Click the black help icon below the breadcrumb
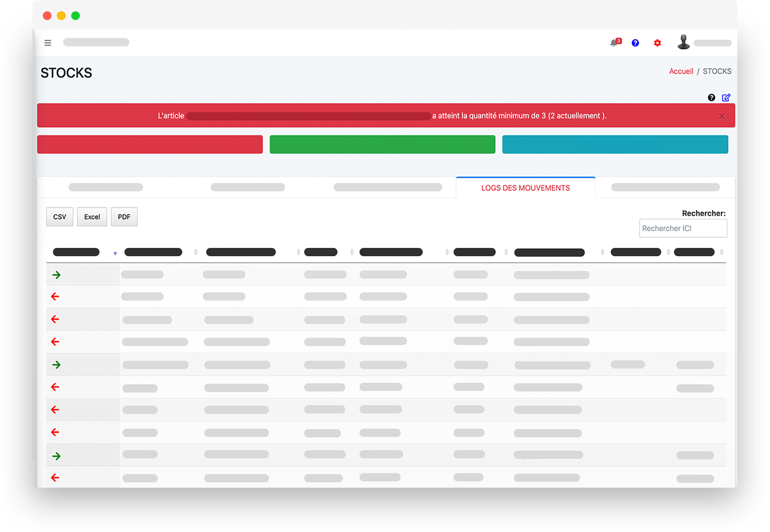 (x=711, y=98)
